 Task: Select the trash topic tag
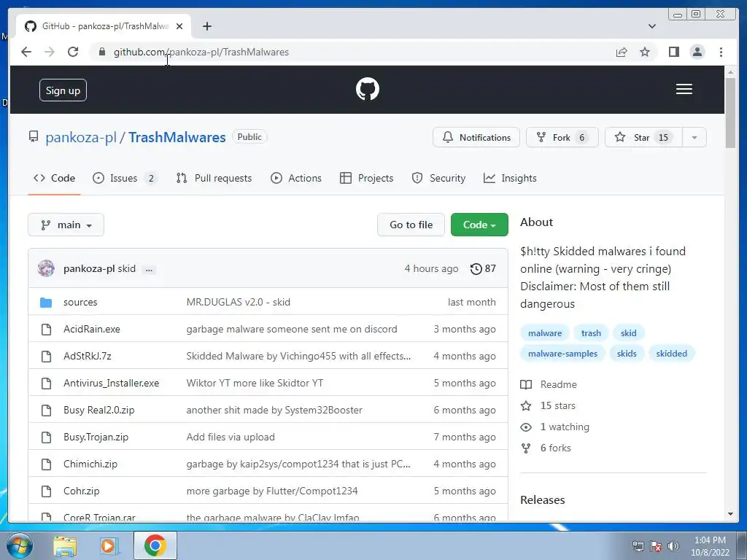pyautogui.click(x=591, y=333)
